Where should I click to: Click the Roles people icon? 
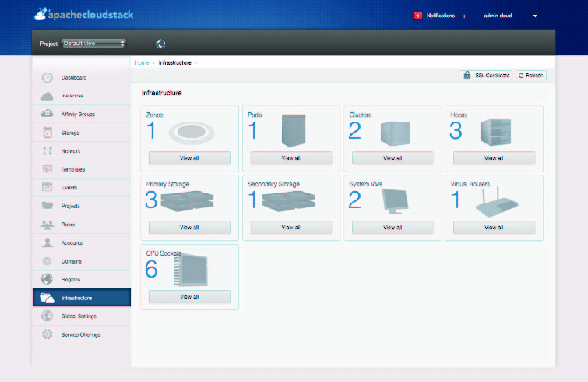click(48, 225)
